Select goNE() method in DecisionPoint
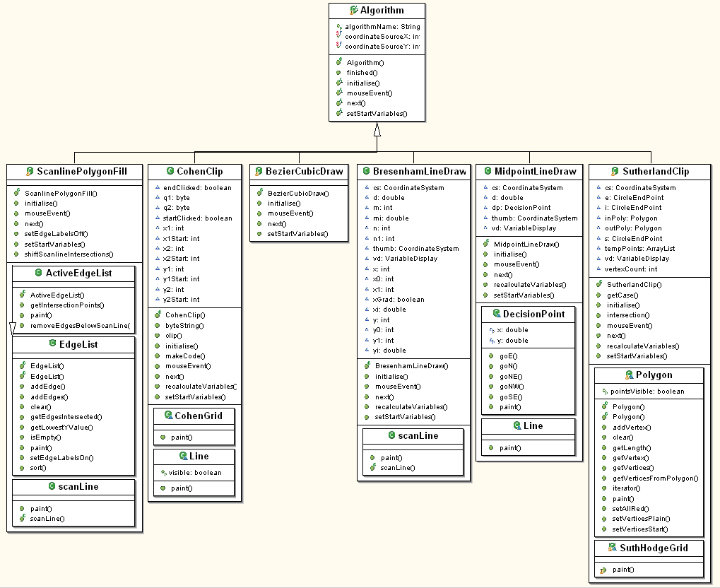This screenshot has width=720, height=588. click(x=511, y=377)
